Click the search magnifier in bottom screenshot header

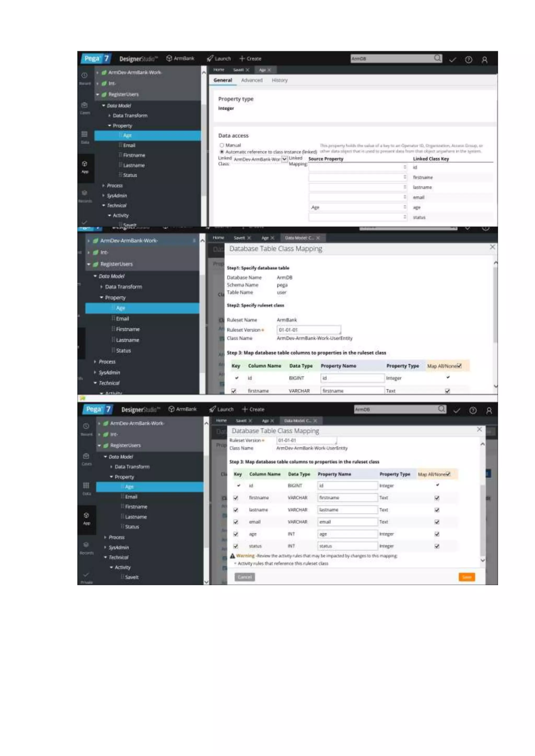tap(441, 409)
